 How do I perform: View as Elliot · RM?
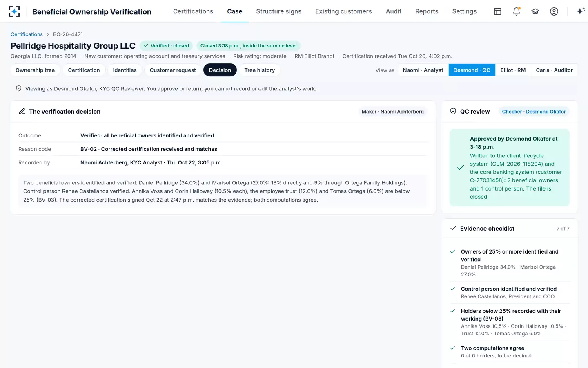[x=513, y=70]
